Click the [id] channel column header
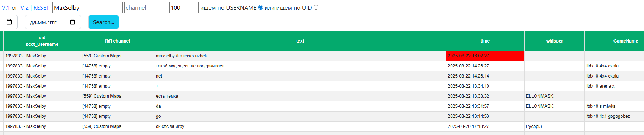 pos(118,41)
